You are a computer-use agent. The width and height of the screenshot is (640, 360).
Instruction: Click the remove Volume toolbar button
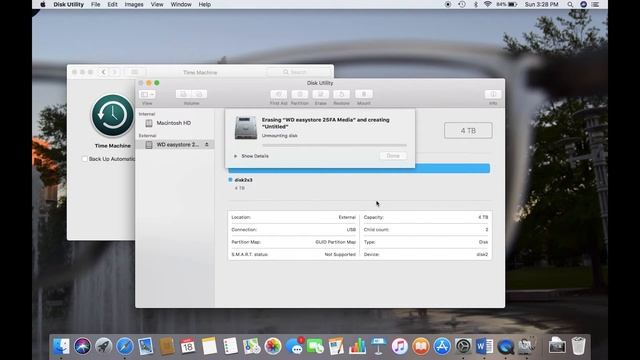point(199,94)
